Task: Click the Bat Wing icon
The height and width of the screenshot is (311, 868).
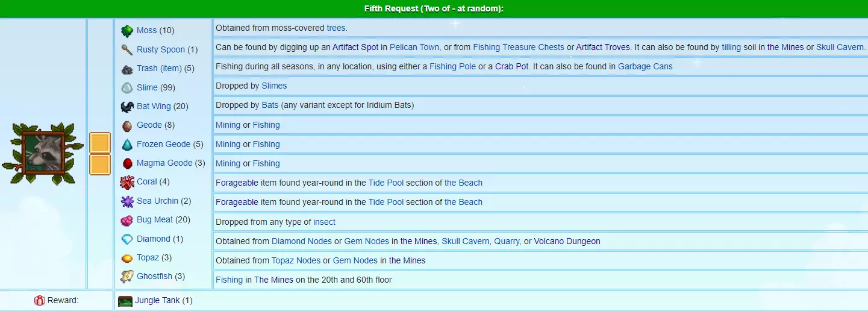Action: [127, 107]
